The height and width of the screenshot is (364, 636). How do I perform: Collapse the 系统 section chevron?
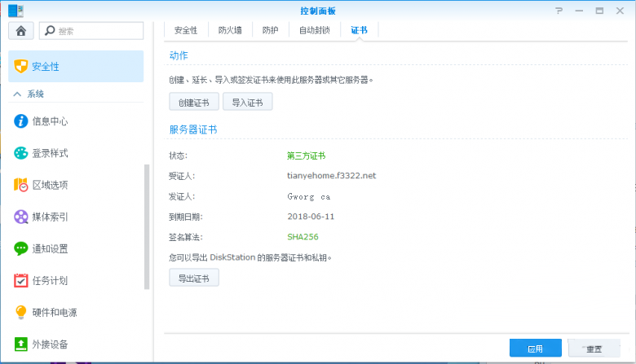(17, 94)
